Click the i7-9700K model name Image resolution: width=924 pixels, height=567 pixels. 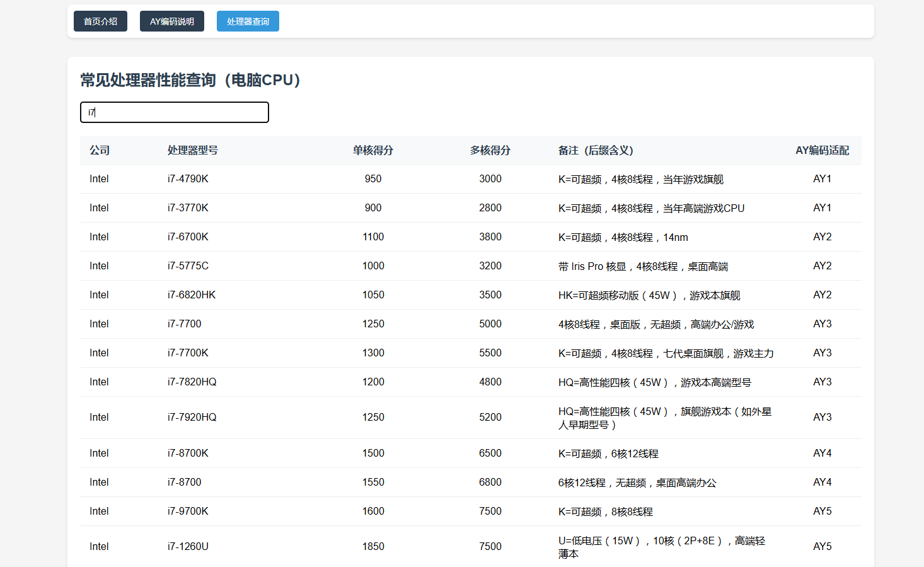point(188,511)
